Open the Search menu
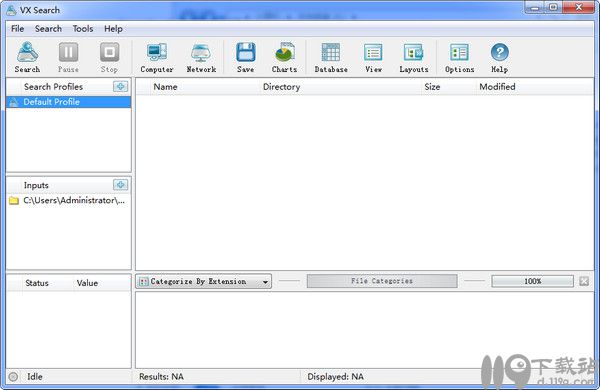 [48, 29]
